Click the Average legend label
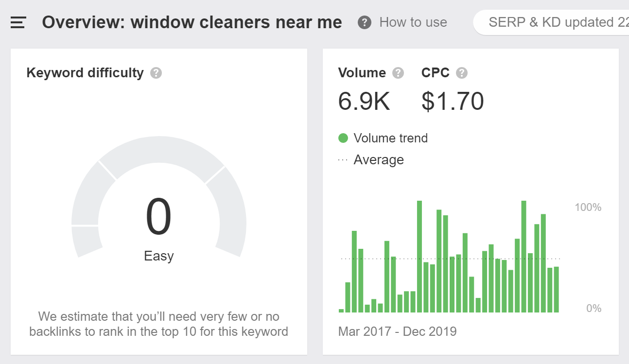Screen dimensions: 629x364 pyautogui.click(x=379, y=160)
